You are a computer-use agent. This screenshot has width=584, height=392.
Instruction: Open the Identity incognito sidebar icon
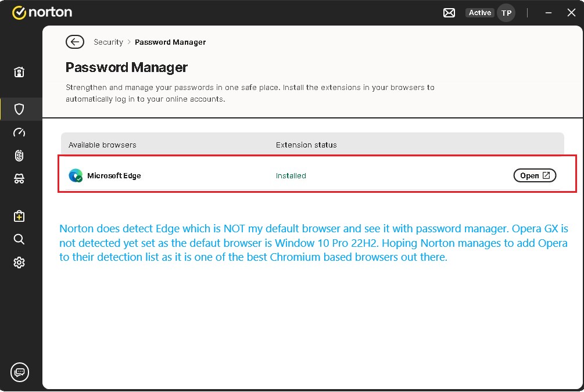[x=19, y=179]
